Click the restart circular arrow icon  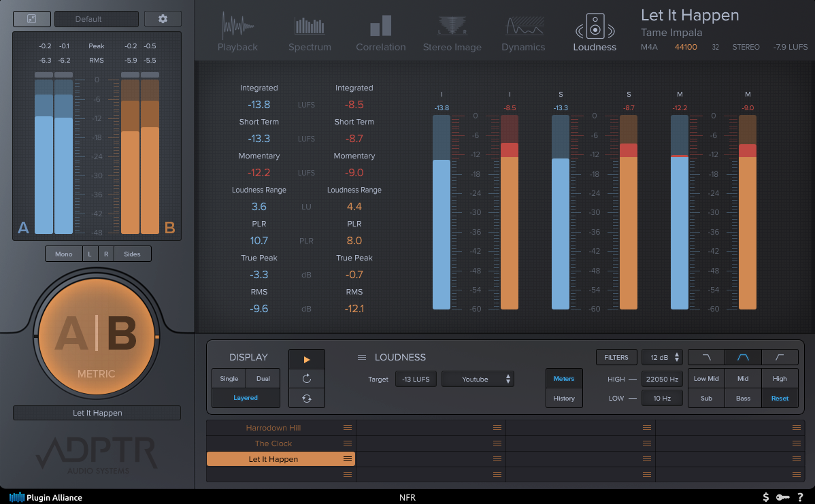[307, 378]
